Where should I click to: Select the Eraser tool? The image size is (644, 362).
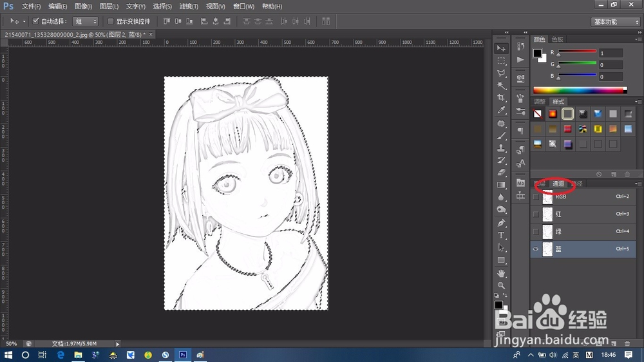(x=501, y=173)
